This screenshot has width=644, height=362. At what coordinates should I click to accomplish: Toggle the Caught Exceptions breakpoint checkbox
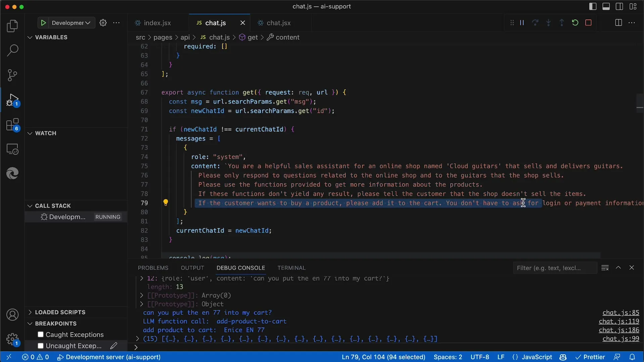tap(41, 334)
